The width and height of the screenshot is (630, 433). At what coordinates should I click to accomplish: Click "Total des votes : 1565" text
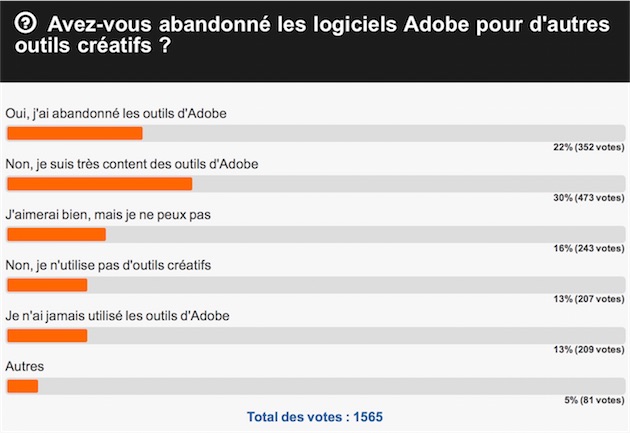315,416
